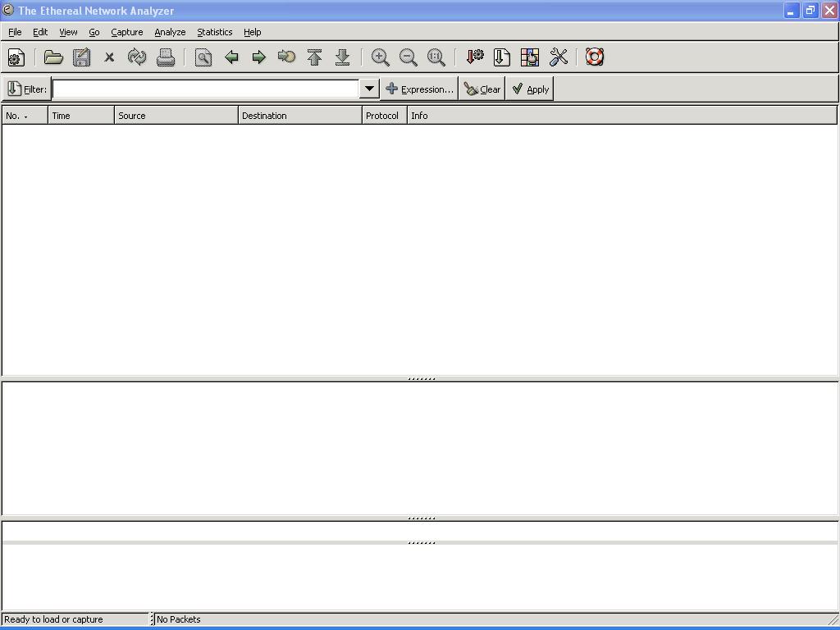Go to the first packet arrow icon
840x630 pixels.
(x=314, y=57)
